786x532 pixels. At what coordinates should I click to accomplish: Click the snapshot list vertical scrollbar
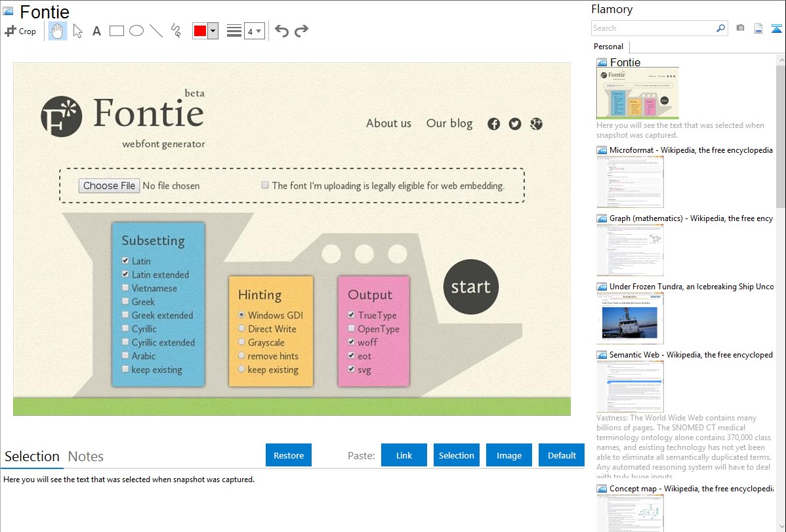coord(781,135)
